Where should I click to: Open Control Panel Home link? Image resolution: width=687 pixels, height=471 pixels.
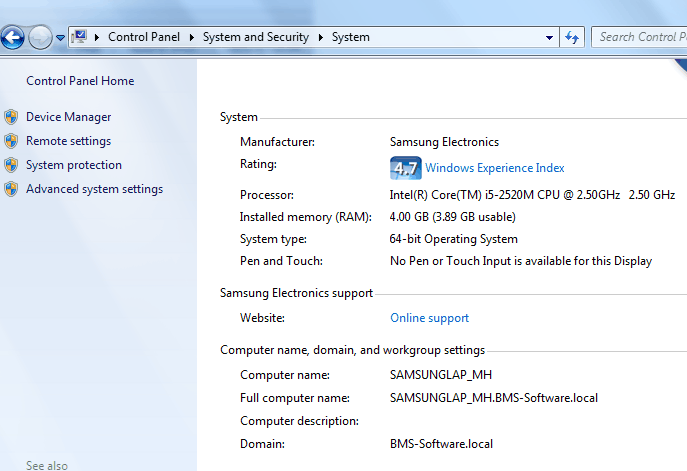(x=80, y=81)
